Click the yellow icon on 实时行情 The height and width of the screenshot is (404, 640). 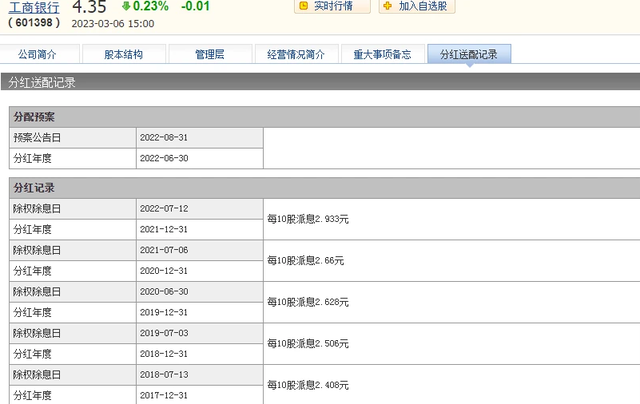[x=304, y=6]
